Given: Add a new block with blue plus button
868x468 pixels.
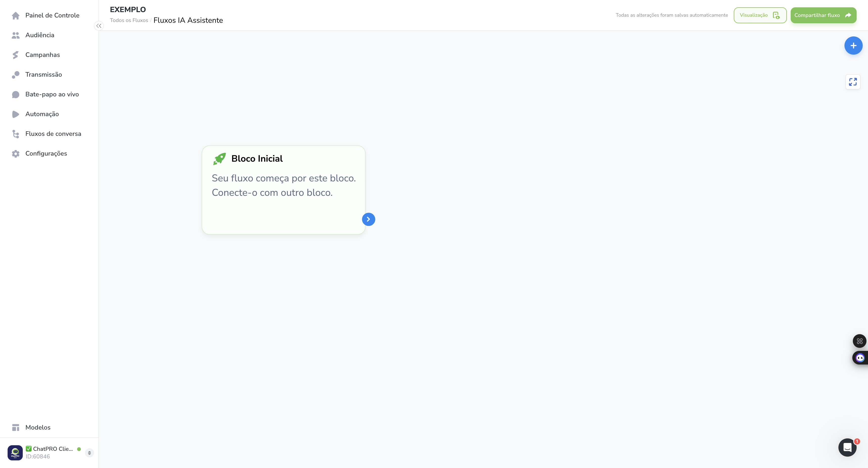Looking at the screenshot, I should 853,46.
